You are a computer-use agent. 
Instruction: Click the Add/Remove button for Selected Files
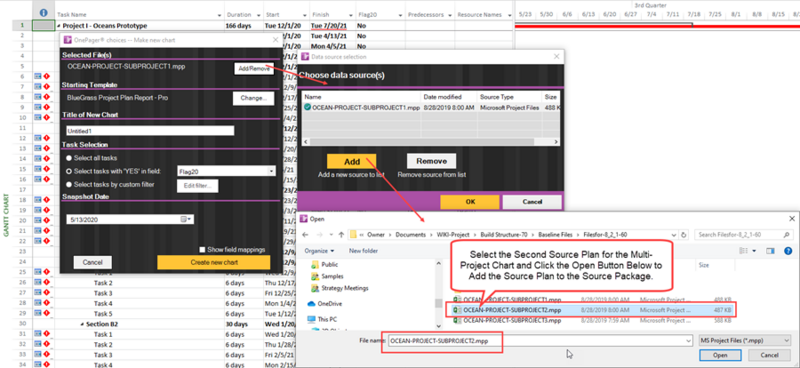click(x=254, y=69)
